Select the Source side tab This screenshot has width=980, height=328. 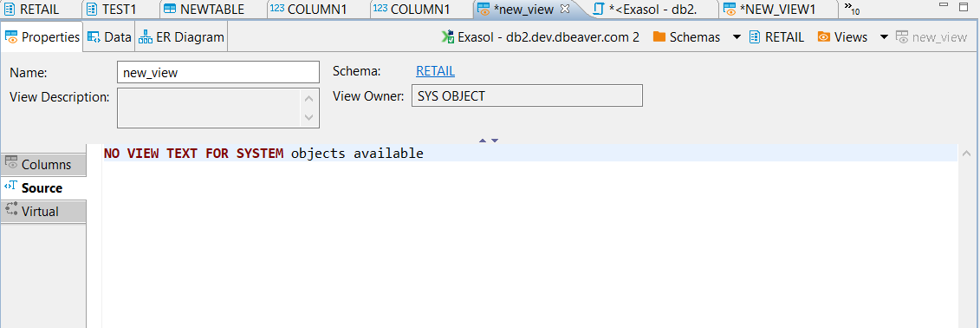pos(43,187)
